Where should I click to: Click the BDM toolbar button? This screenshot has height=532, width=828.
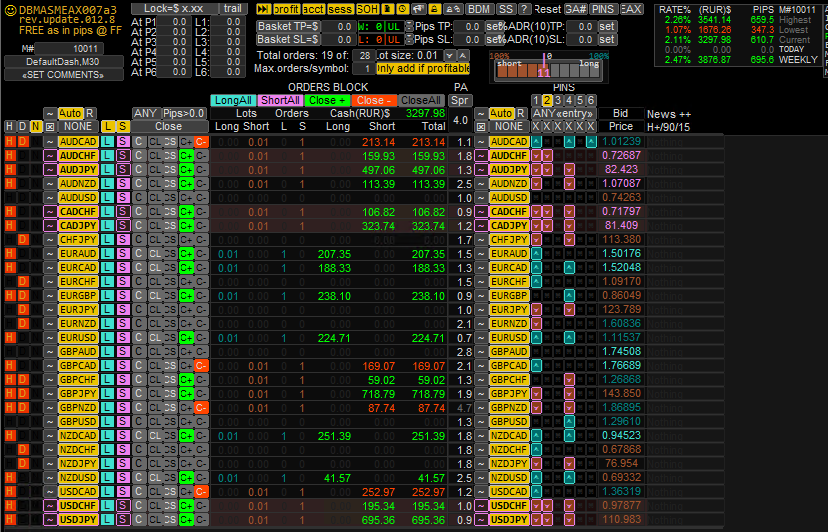(479, 9)
